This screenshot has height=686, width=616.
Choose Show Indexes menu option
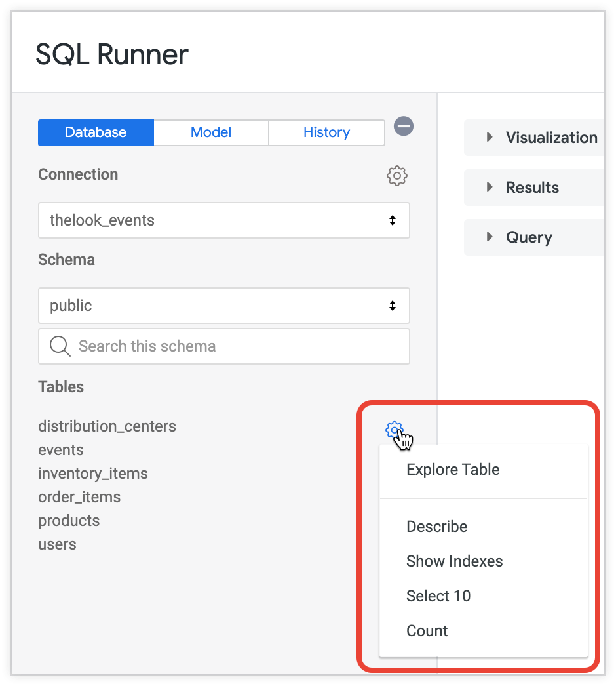click(454, 561)
